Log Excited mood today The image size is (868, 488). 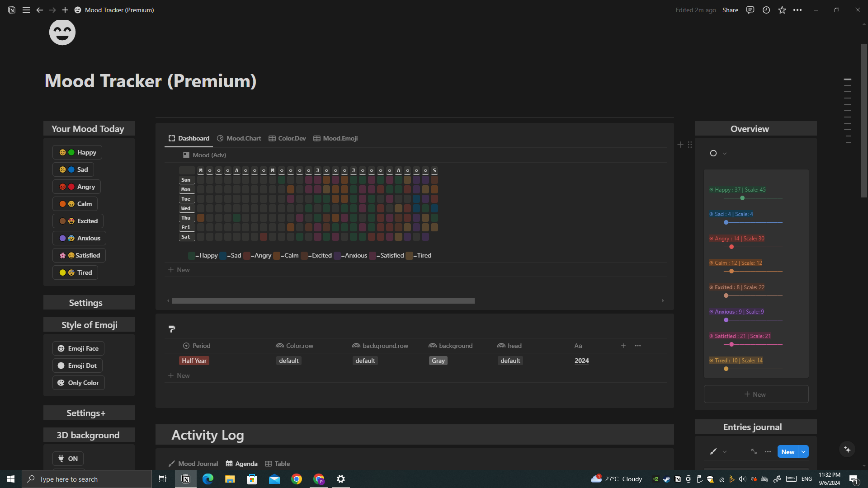(x=78, y=221)
